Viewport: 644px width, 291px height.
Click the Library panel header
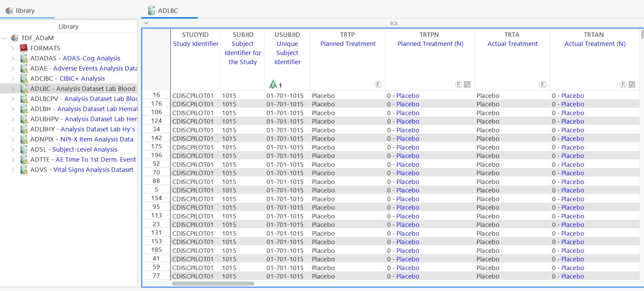pyautogui.click(x=68, y=26)
